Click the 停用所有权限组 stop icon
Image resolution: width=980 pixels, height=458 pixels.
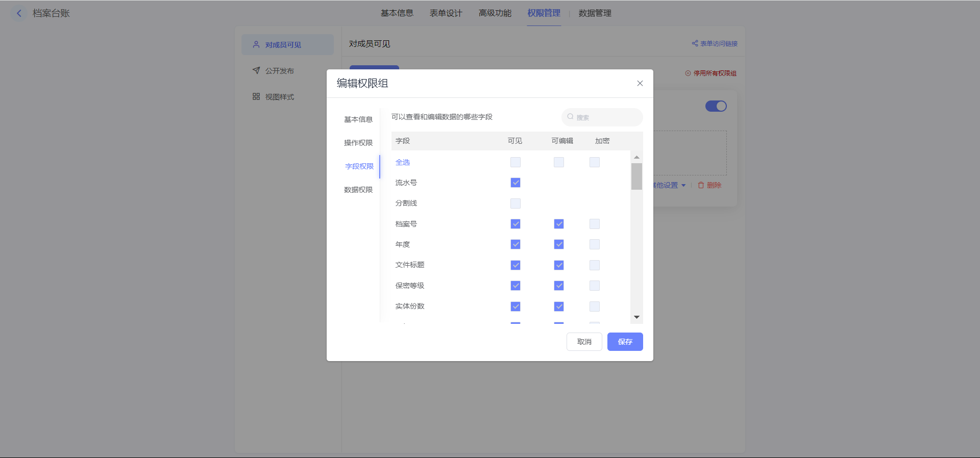coord(688,73)
